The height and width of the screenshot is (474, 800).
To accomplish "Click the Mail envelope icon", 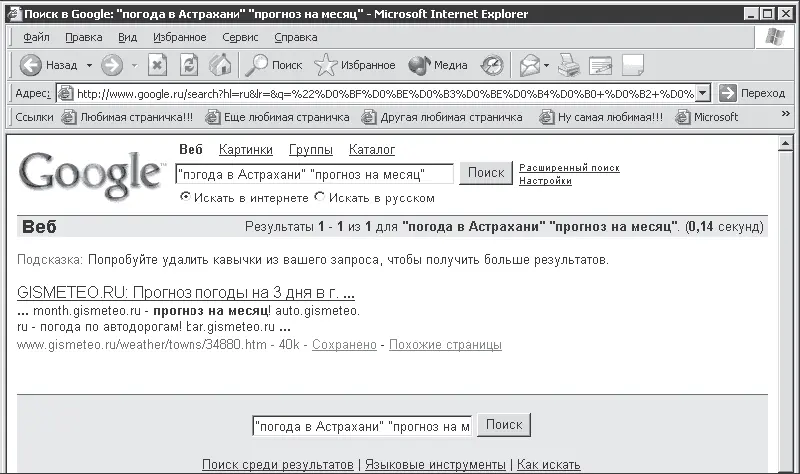I will (530, 65).
